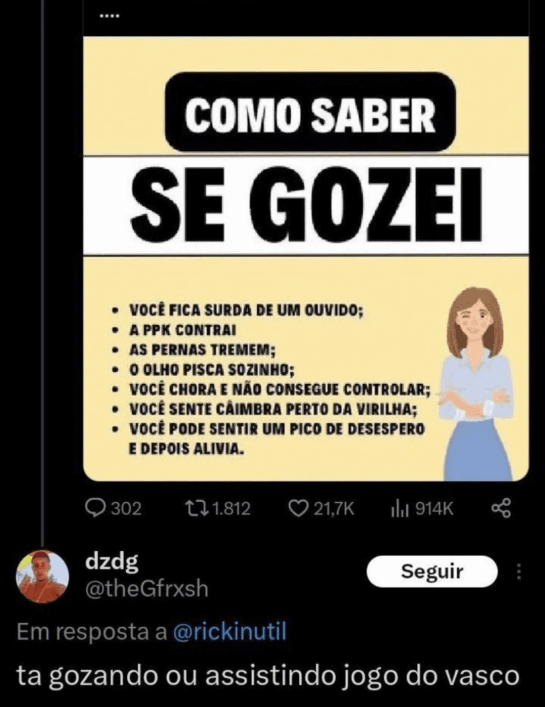View the 914K views count
Screen dimensions: 545x707
[x=434, y=509]
